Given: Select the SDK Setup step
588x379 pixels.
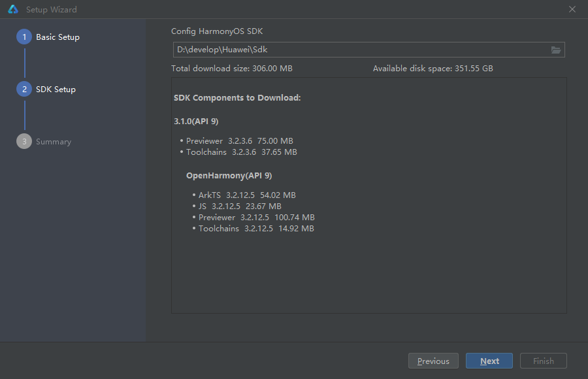Looking at the screenshot, I should tap(56, 90).
